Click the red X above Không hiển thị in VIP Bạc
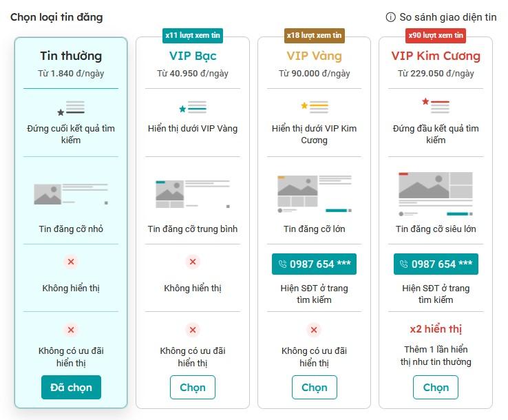This screenshot has height=420, width=508. 193,262
